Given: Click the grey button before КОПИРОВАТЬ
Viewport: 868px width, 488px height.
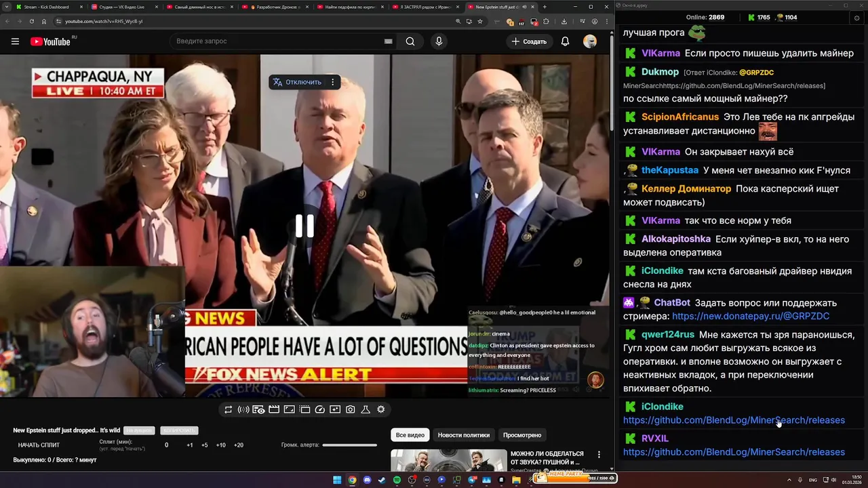Looking at the screenshot, I should click(x=139, y=430).
